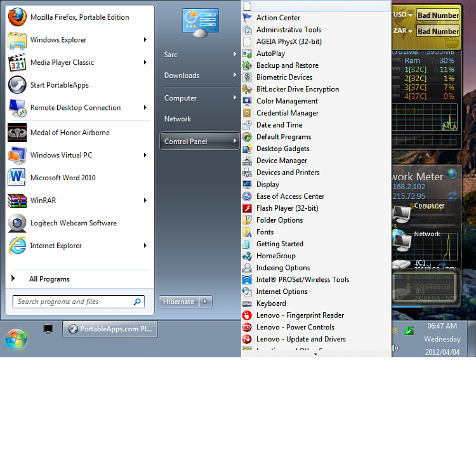Click the WinRAR books icon
Screen dimensions: 476x457
point(17,201)
